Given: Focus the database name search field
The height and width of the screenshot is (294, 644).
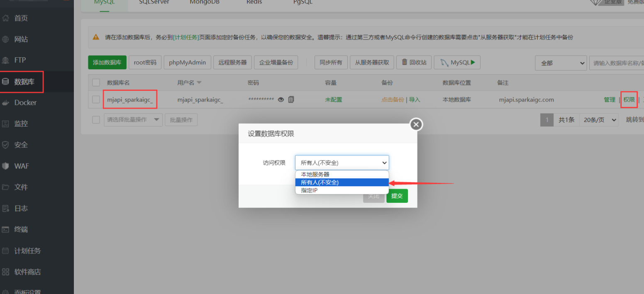Looking at the screenshot, I should click(x=617, y=63).
